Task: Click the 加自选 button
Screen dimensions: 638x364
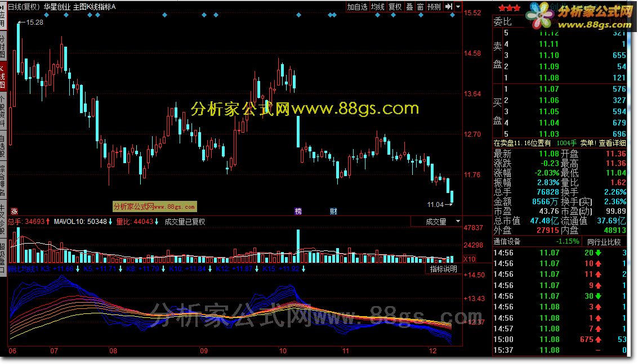Action: (x=357, y=7)
